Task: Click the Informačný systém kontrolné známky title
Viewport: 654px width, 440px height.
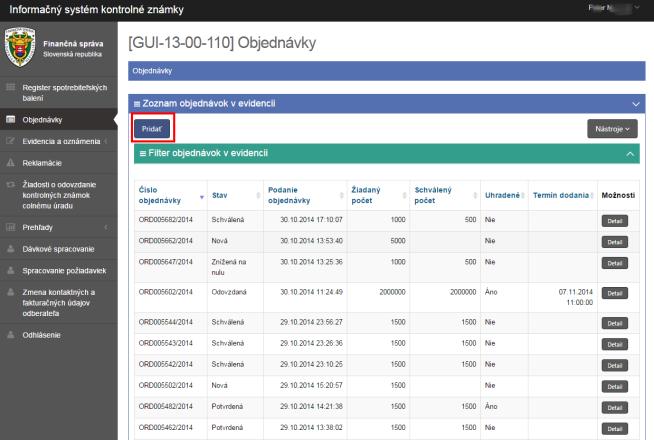Action: [x=96, y=9]
